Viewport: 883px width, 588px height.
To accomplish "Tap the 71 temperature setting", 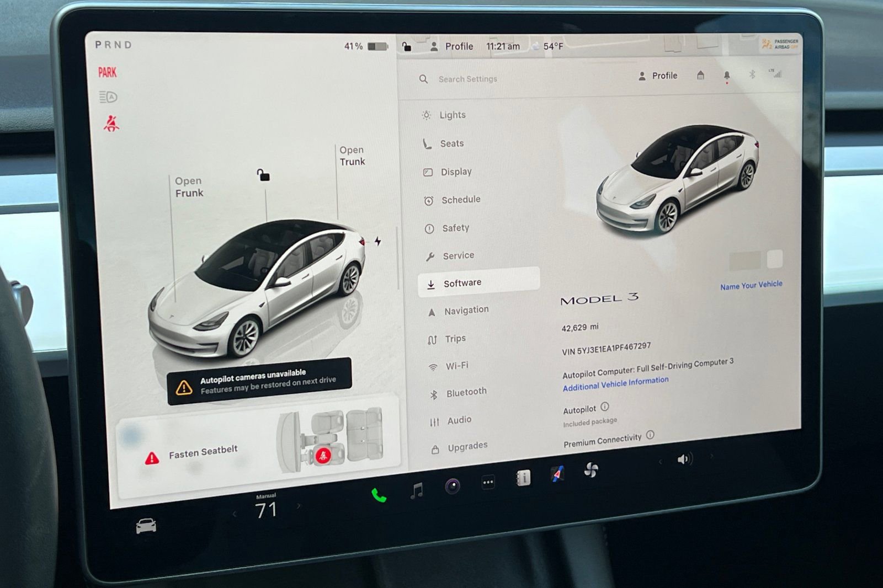I will tap(266, 510).
